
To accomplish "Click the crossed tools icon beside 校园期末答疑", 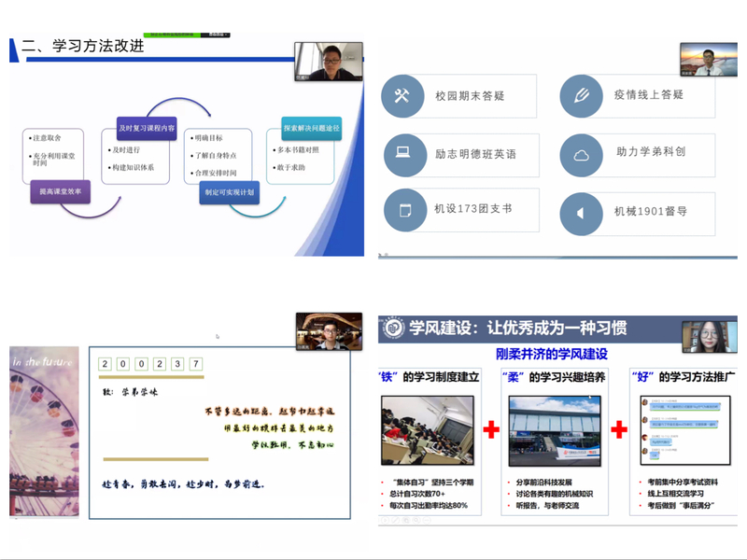I will click(x=403, y=96).
